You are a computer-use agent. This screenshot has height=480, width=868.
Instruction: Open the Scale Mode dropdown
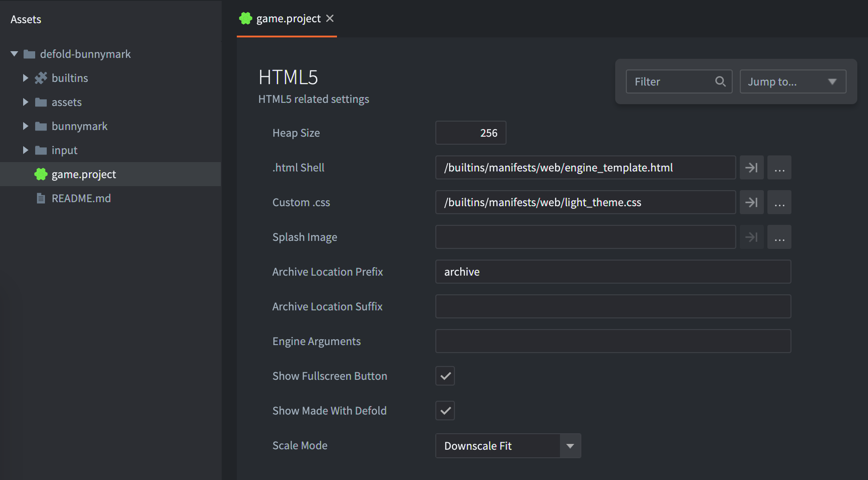tap(570, 446)
